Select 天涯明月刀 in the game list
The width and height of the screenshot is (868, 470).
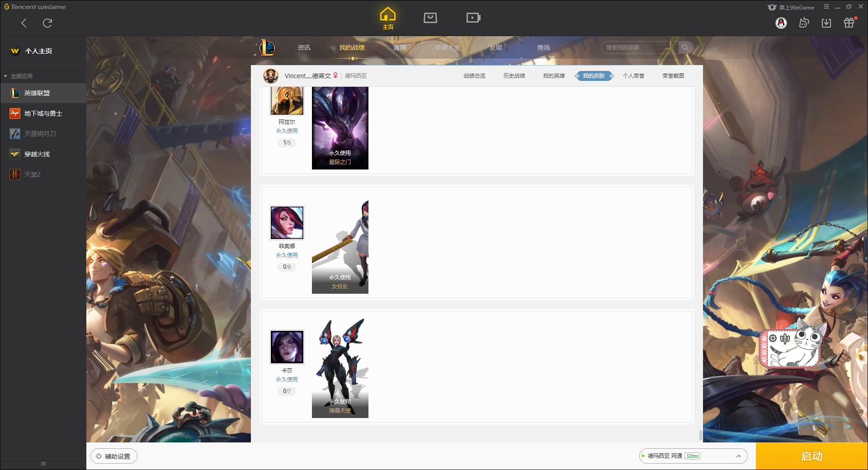tap(43, 134)
